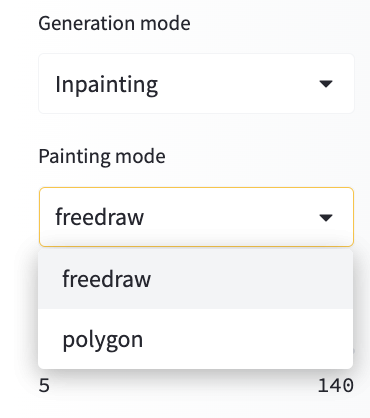Keep freedraw as painting mode option
370x418 pixels.
click(195, 279)
